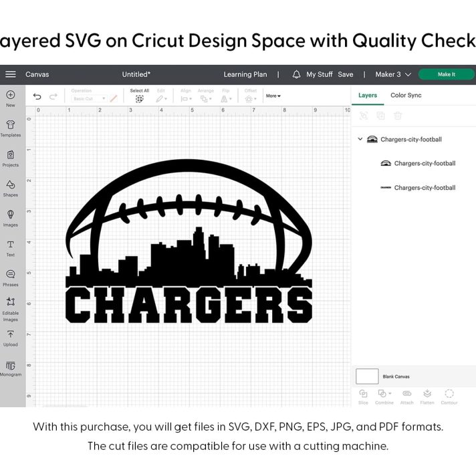Click the CHARGERS lettering on canvas
Screen dimensions: 476x476
[x=189, y=305]
